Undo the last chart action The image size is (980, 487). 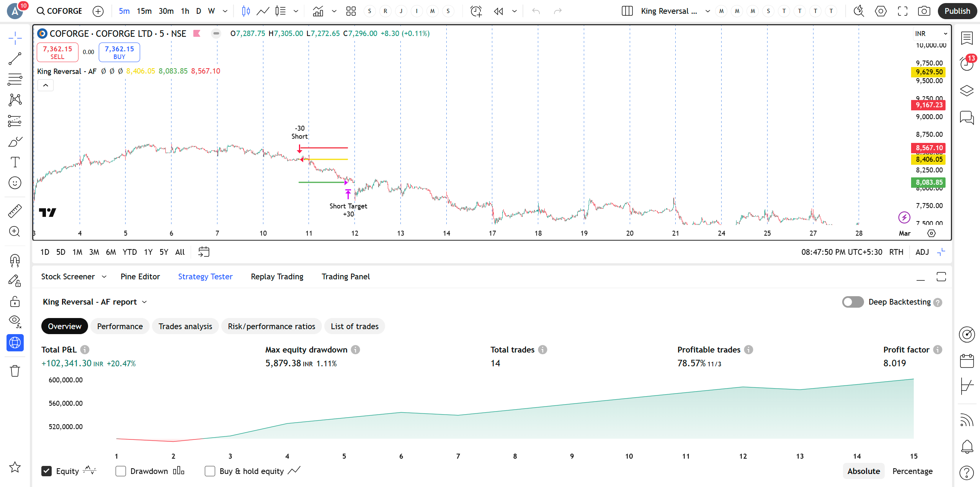click(536, 11)
